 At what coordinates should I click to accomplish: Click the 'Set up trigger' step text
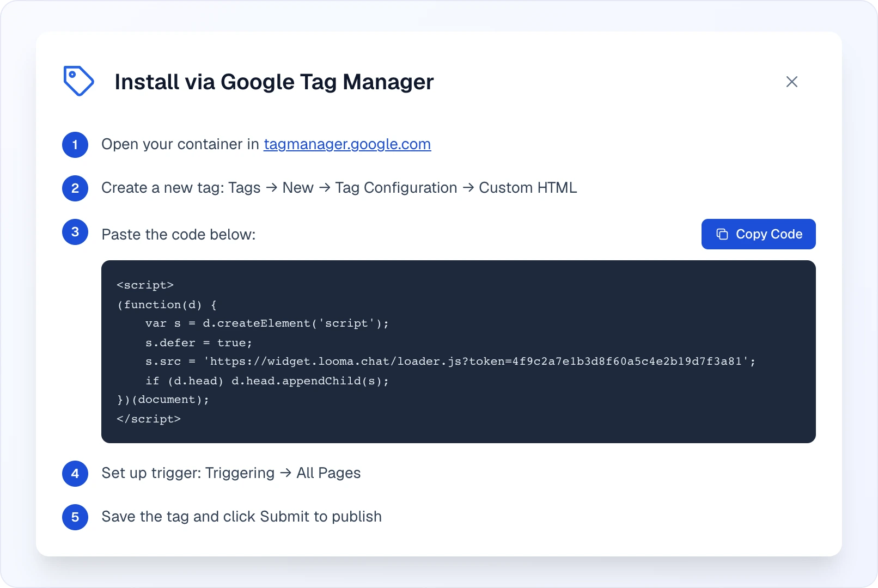coord(231,473)
